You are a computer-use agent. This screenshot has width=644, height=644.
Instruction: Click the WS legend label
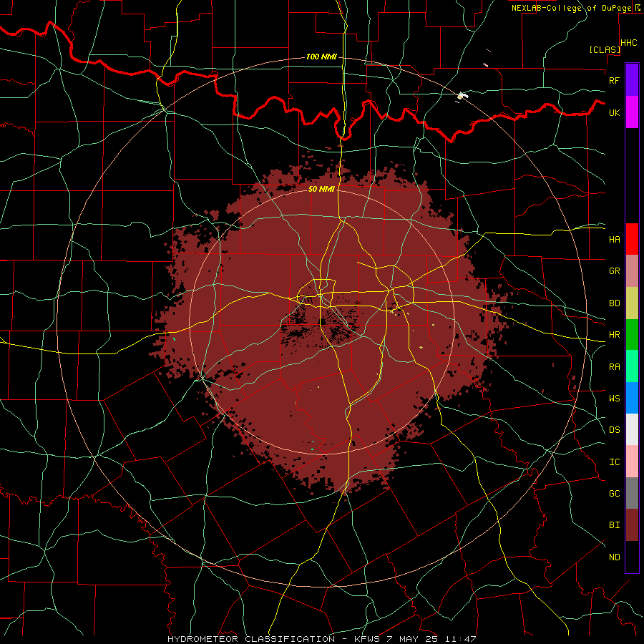[614, 399]
